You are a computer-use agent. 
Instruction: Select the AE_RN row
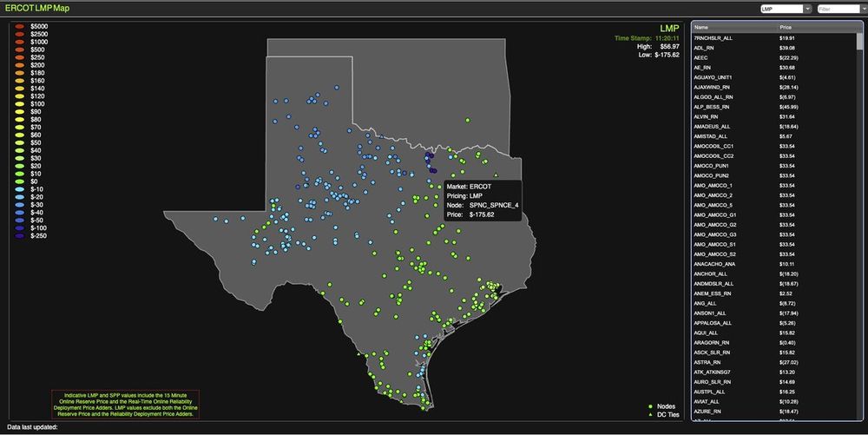pos(774,68)
